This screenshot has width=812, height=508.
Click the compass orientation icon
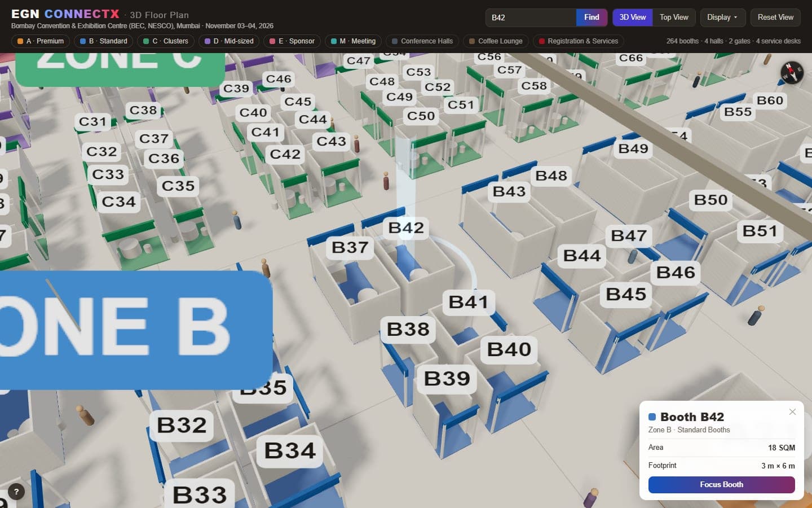pos(792,73)
